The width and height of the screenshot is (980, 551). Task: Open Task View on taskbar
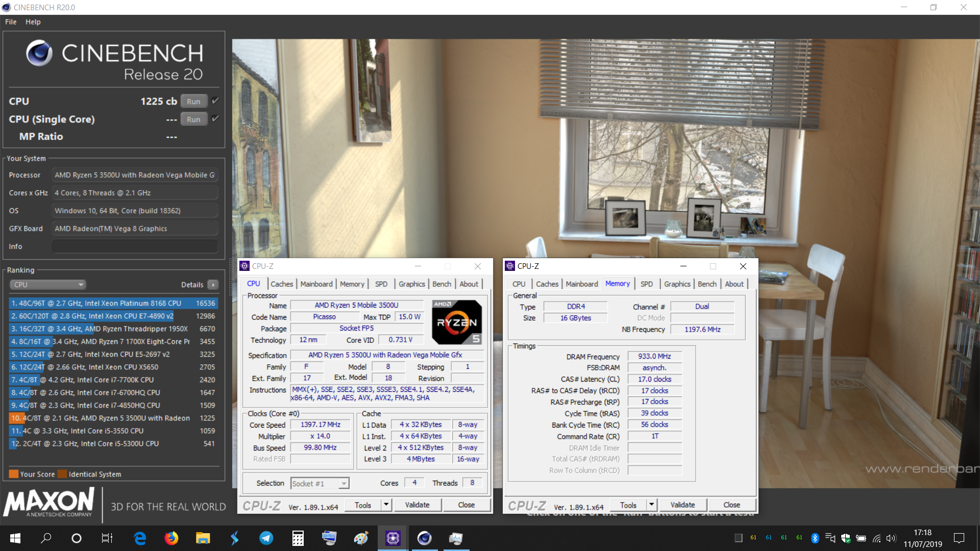point(107,538)
